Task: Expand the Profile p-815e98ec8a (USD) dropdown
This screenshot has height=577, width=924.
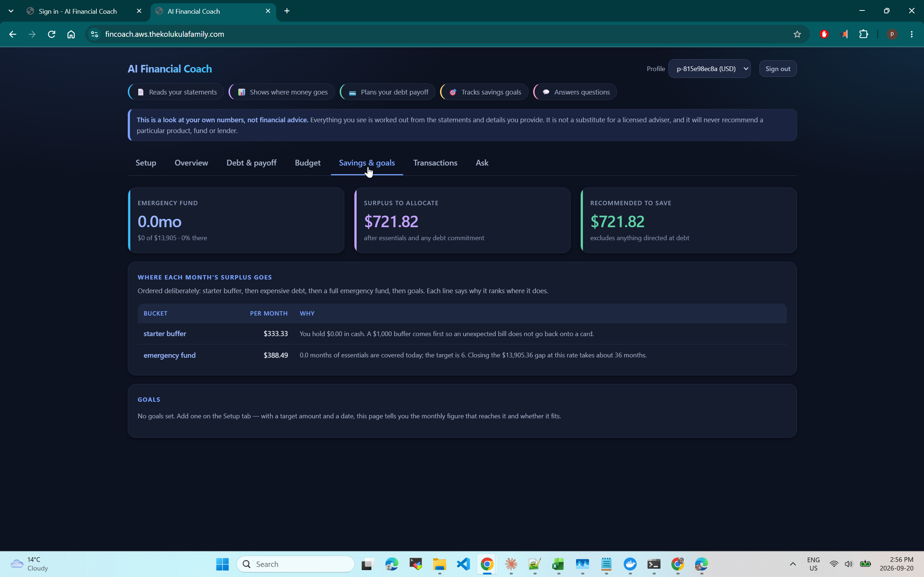Action: point(709,69)
